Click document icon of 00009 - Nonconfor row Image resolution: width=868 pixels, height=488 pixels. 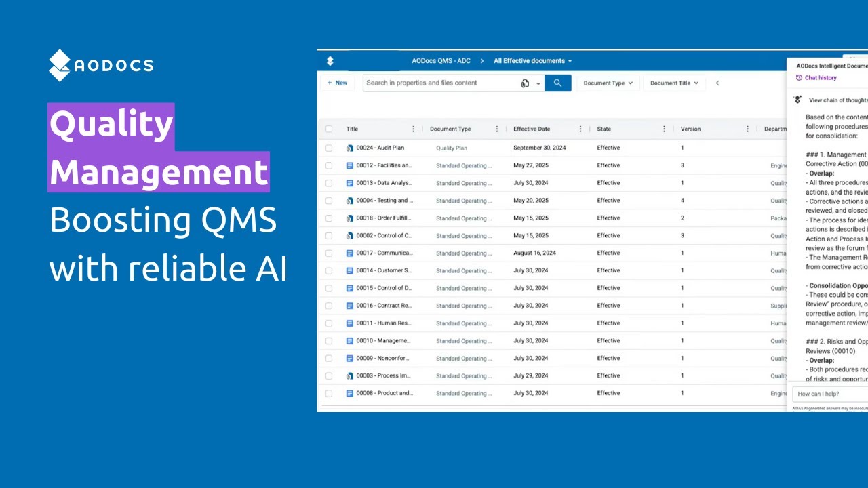click(350, 358)
